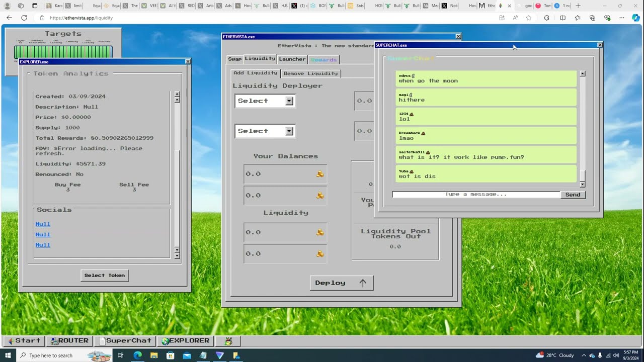Click the coin icon in second Your Balances row
Viewport: 644px width, 362px height.
[x=319, y=196]
